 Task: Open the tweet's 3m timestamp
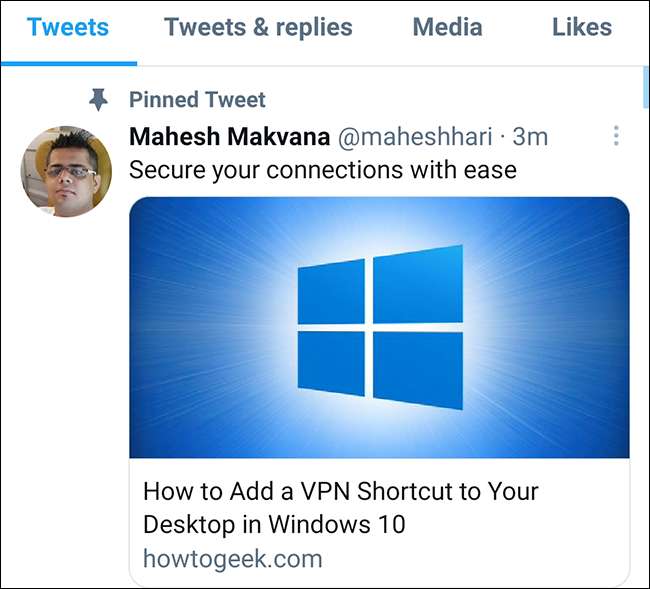(x=530, y=136)
